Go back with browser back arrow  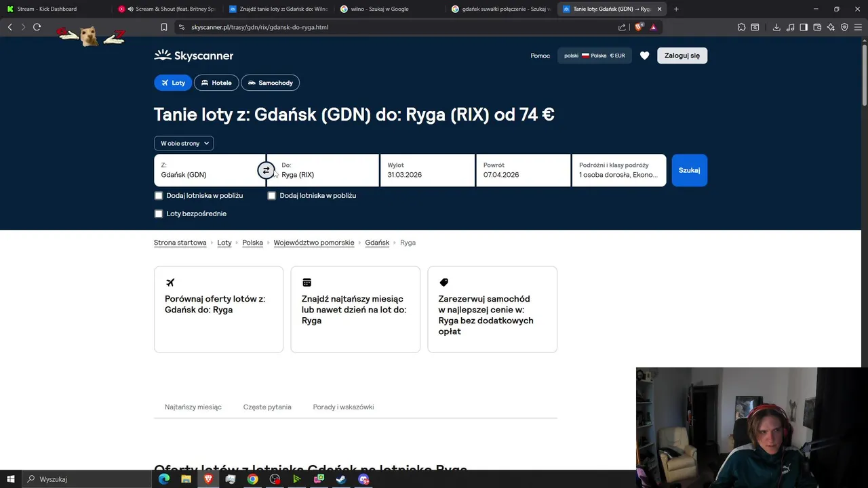[x=9, y=27]
